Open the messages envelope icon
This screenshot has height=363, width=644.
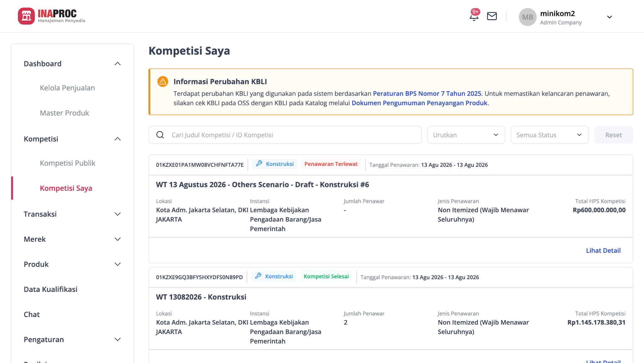[492, 16]
